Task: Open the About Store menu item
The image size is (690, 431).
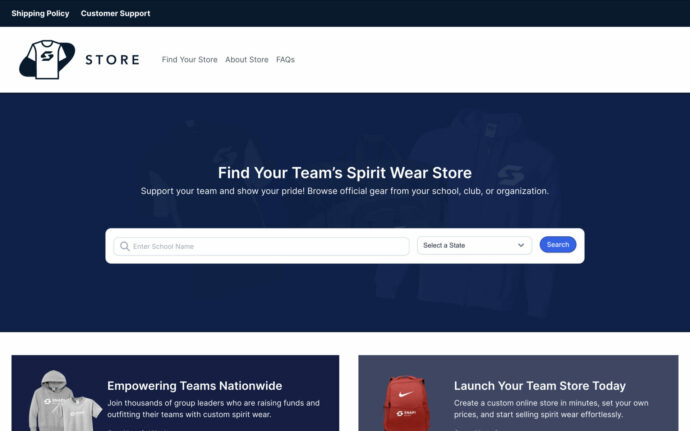Action: click(x=246, y=59)
